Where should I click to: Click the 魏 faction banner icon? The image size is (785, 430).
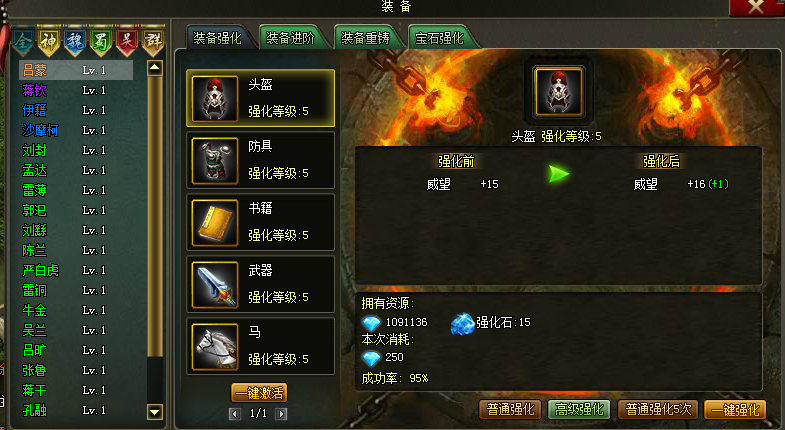tap(75, 42)
